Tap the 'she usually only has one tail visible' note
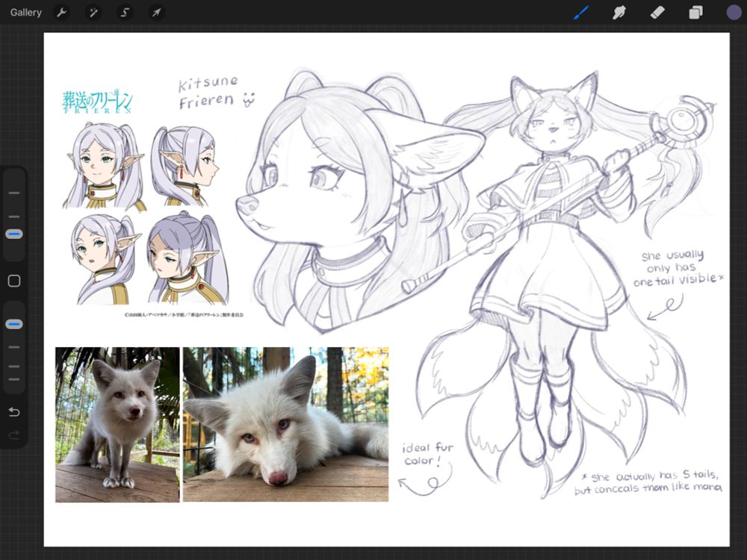 click(x=678, y=269)
